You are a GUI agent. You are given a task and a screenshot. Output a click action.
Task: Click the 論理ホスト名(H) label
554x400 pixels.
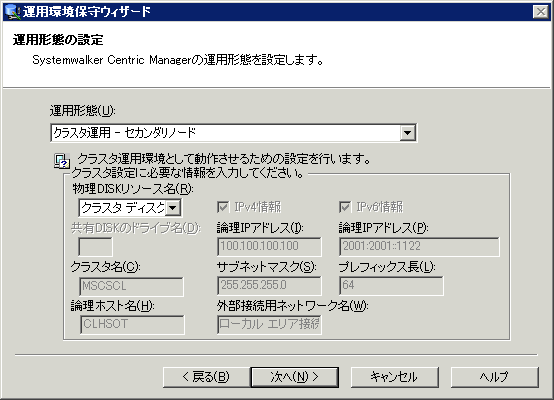click(x=112, y=306)
